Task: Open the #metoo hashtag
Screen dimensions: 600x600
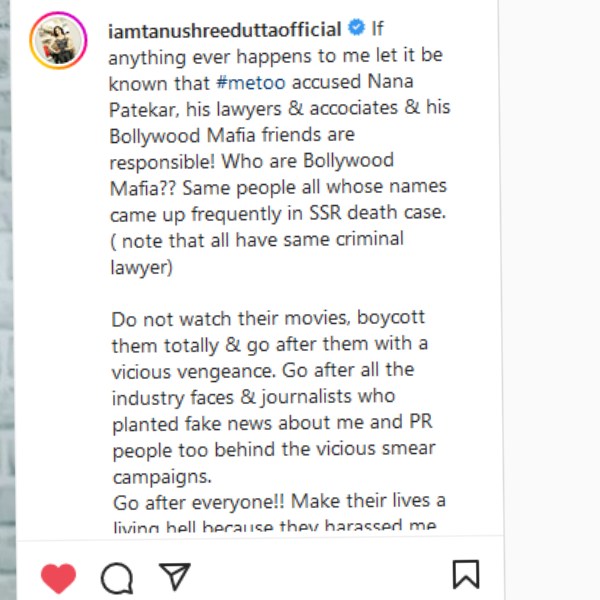Action: 251,83
